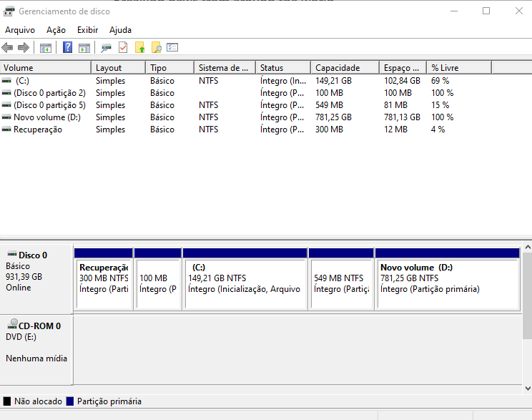Click the disk with magnifier rescan icon
The image size is (532, 420).
106,48
